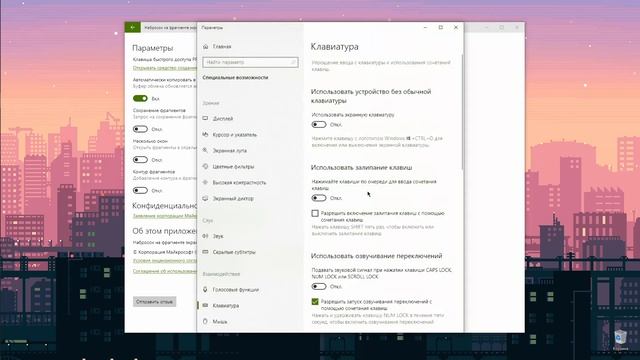This screenshot has width=640, height=360.
Task: Open the Дисплей section icon
Action: pyautogui.click(x=205, y=118)
